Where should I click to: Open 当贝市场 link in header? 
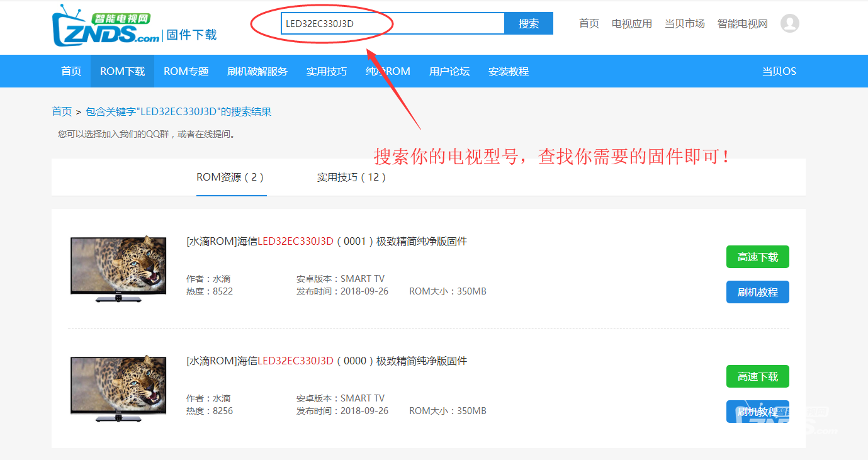pos(685,23)
